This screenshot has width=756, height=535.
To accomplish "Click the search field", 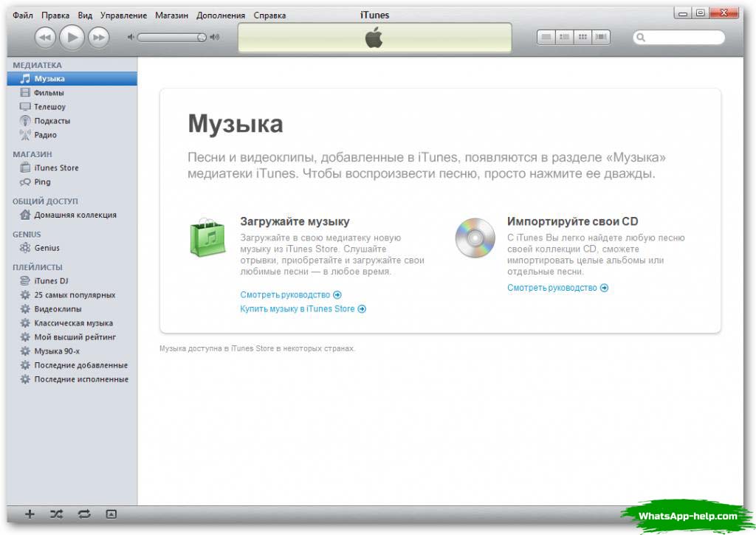I will pos(679,37).
